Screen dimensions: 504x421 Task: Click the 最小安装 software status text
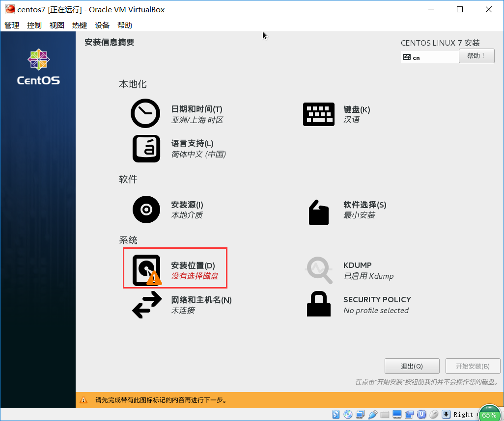pyautogui.click(x=359, y=215)
